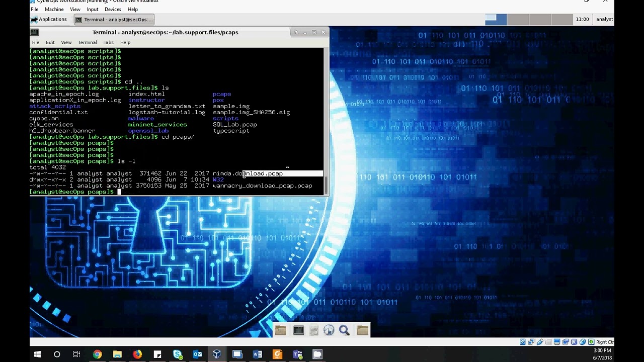Open Sticky Notes from taskbar
This screenshot has height=362, width=644.
157,354
